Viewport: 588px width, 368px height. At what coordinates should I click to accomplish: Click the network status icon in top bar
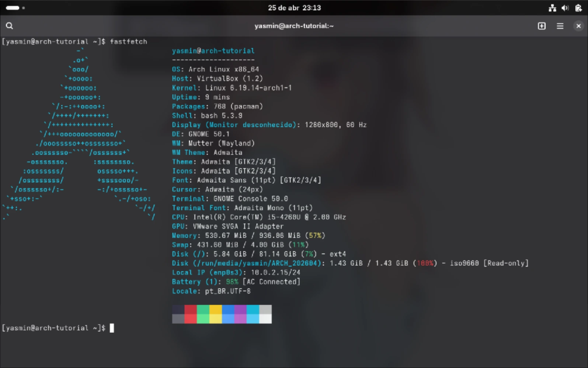[552, 8]
